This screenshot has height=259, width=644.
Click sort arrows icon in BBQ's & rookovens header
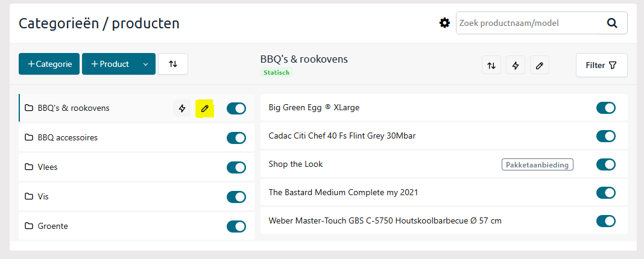pos(491,66)
